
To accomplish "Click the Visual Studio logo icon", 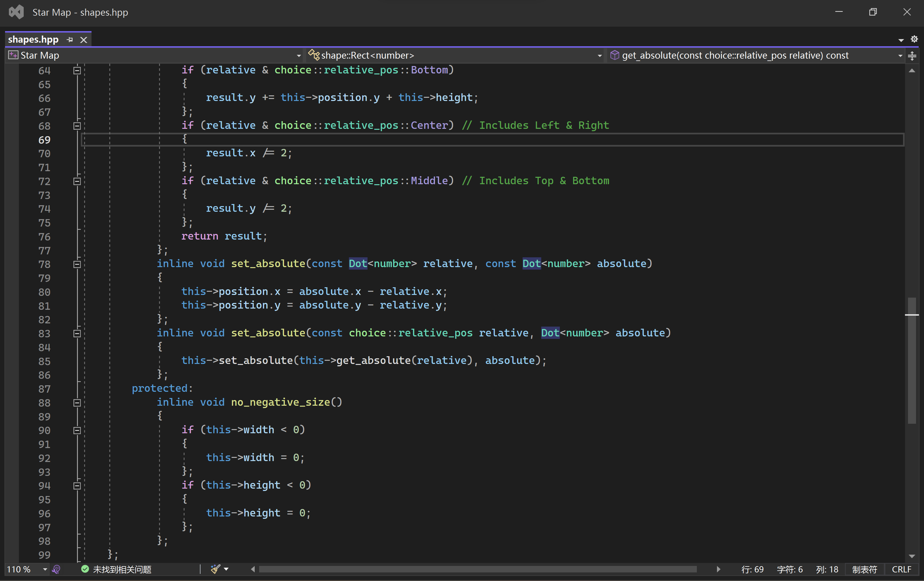I will (16, 12).
